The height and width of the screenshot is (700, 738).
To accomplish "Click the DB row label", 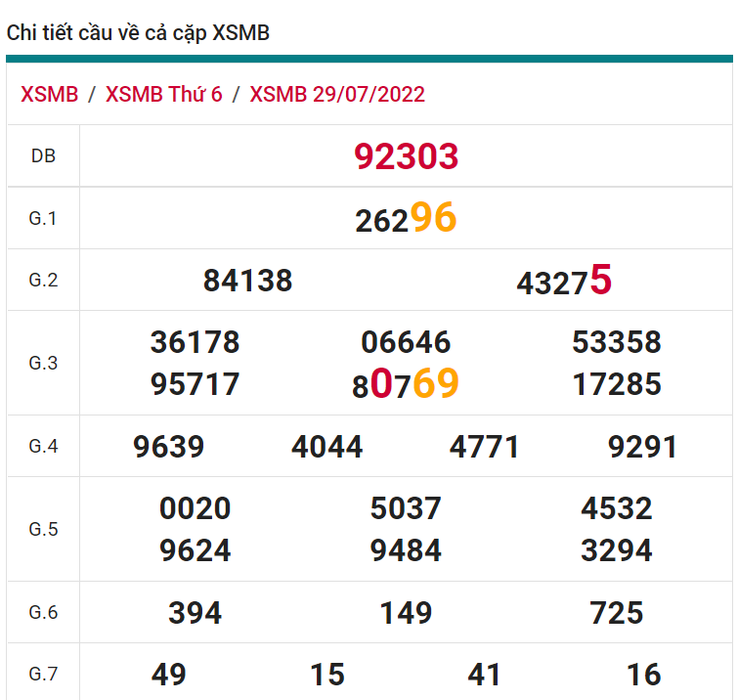I will click(x=43, y=155).
